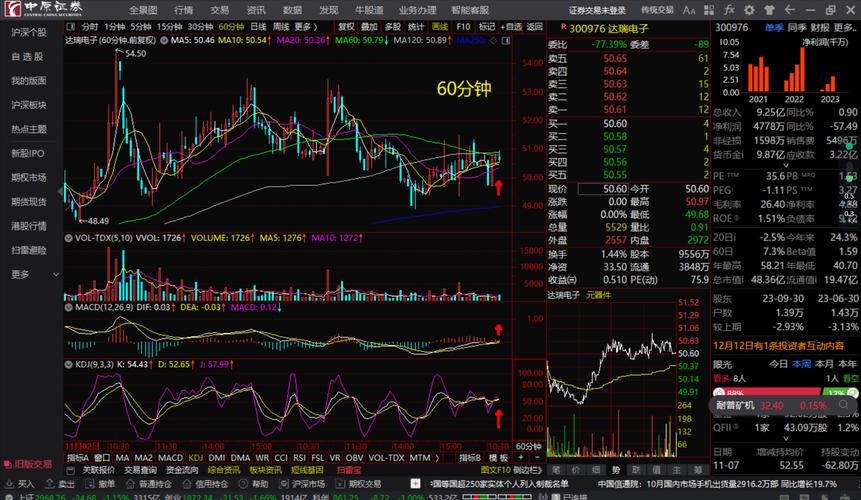861x500 pixels.
Task: Expand the 更多 item in left sidebar
Action: click(x=33, y=274)
